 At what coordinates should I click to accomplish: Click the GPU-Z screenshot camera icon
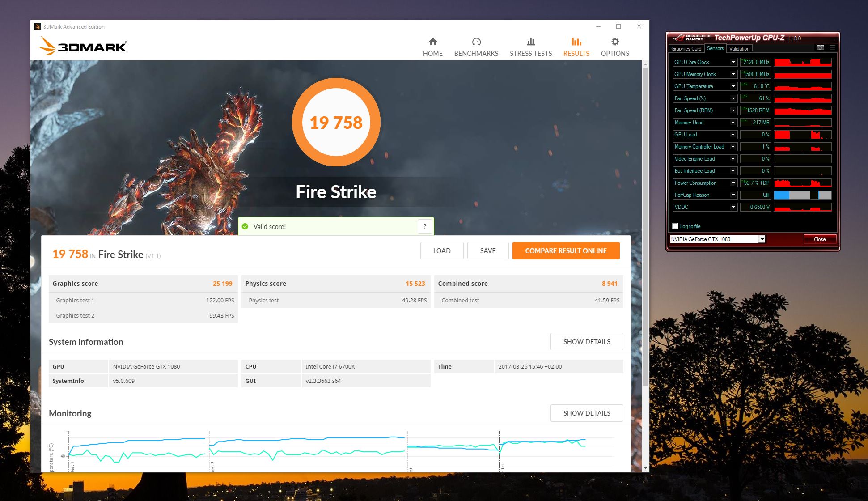coord(820,47)
